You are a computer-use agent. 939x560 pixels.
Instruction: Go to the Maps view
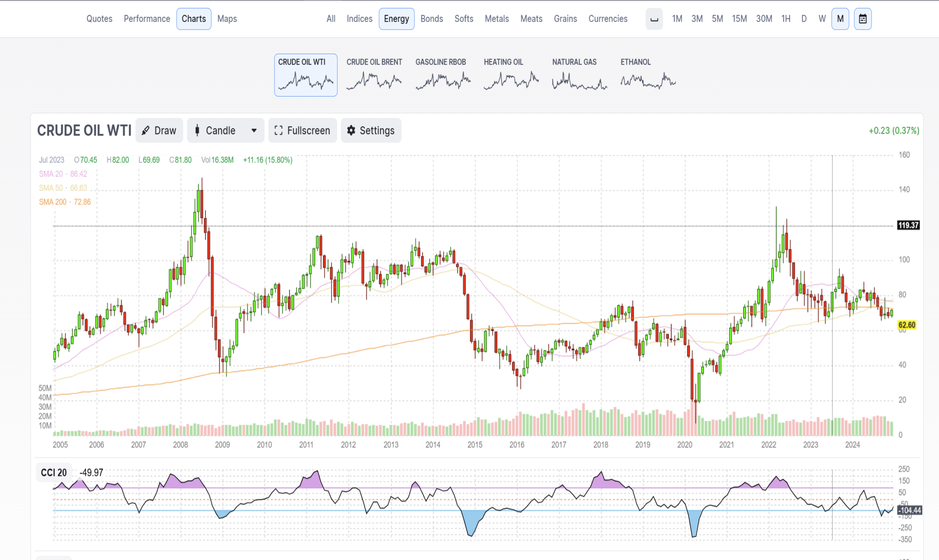[x=227, y=19]
